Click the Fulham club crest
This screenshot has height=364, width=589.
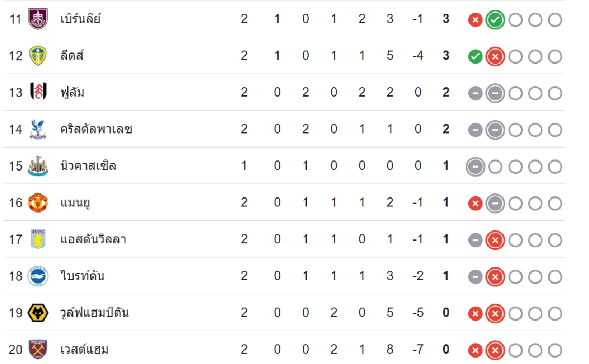(38, 92)
